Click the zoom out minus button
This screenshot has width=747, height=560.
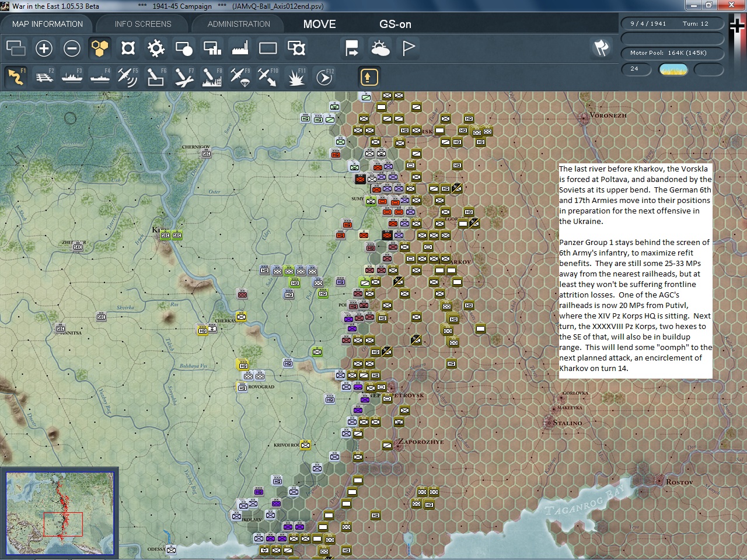pos(72,48)
